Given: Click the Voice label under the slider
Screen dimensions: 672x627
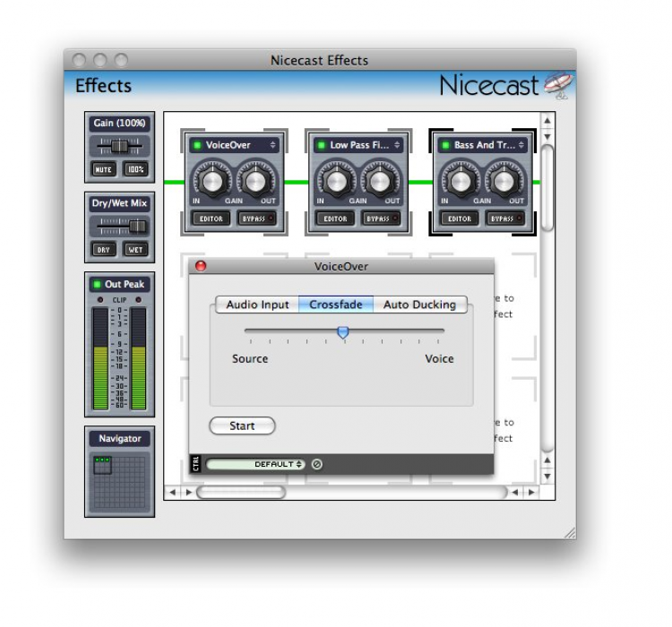Looking at the screenshot, I should 439,358.
